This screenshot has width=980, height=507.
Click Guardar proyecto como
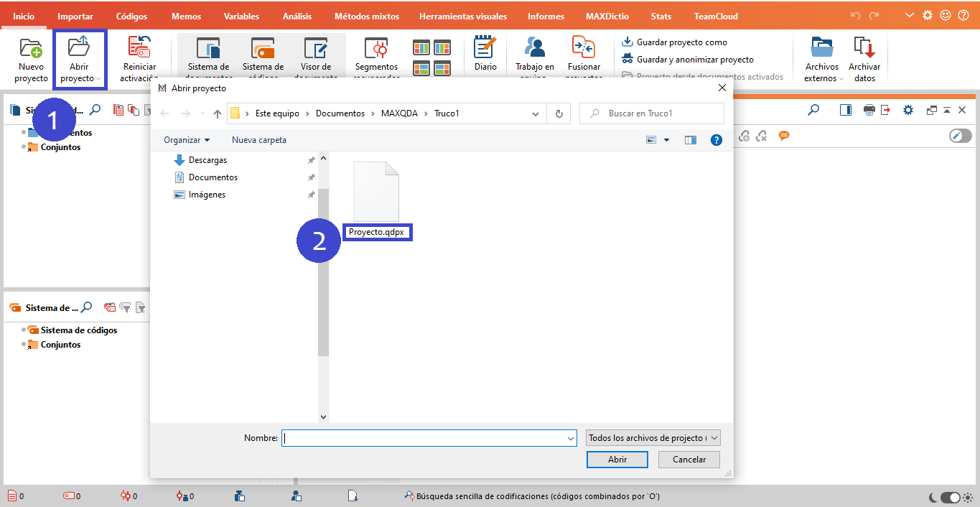(x=674, y=42)
